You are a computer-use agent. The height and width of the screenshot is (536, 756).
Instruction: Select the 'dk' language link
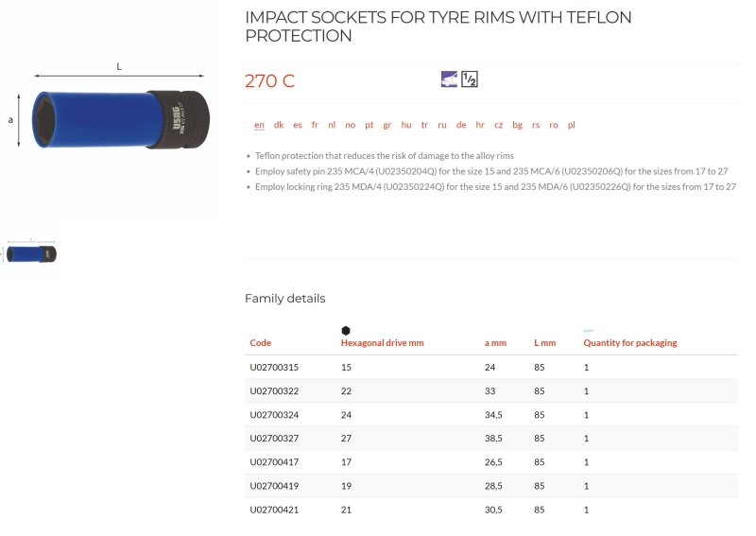tap(279, 125)
